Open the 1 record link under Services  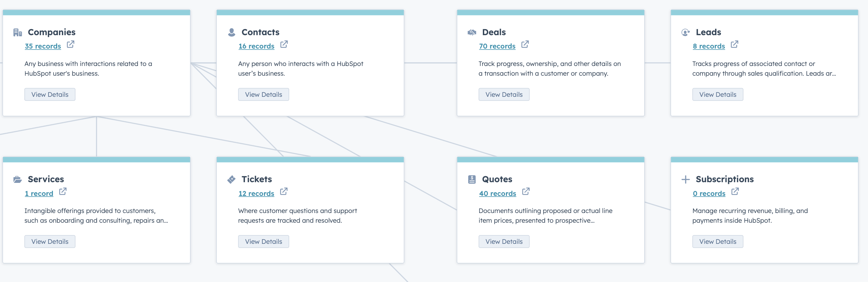[x=39, y=193]
